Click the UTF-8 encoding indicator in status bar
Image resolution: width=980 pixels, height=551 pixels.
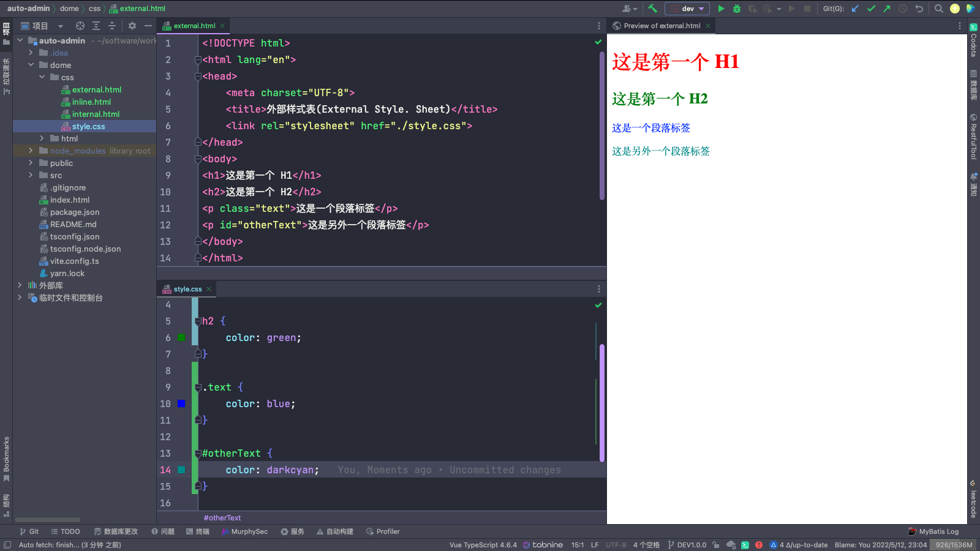click(x=615, y=545)
